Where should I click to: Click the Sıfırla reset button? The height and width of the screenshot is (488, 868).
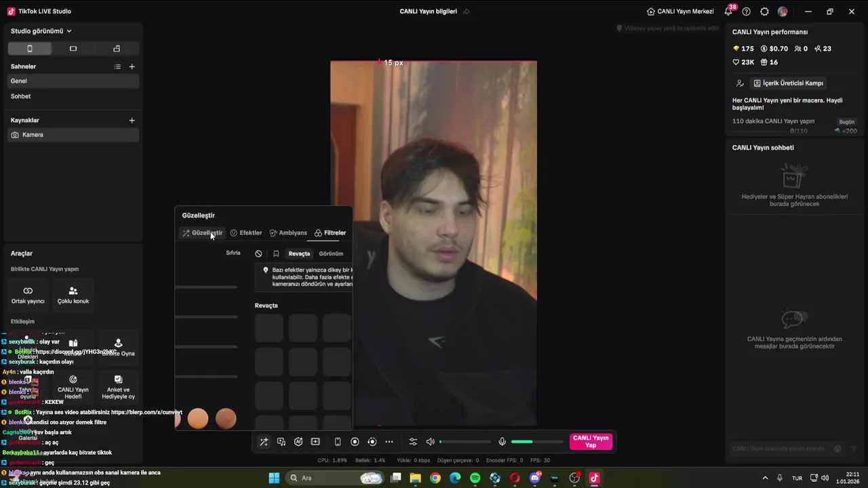(233, 253)
